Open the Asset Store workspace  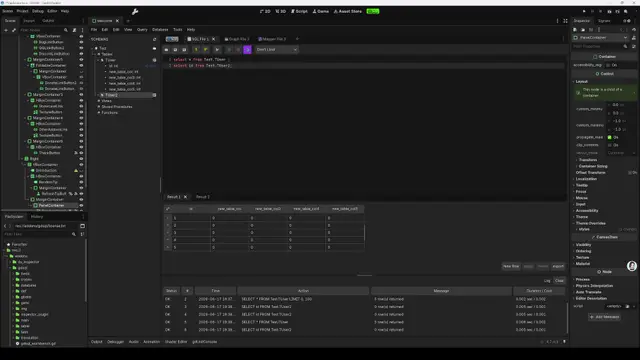pos(348,11)
